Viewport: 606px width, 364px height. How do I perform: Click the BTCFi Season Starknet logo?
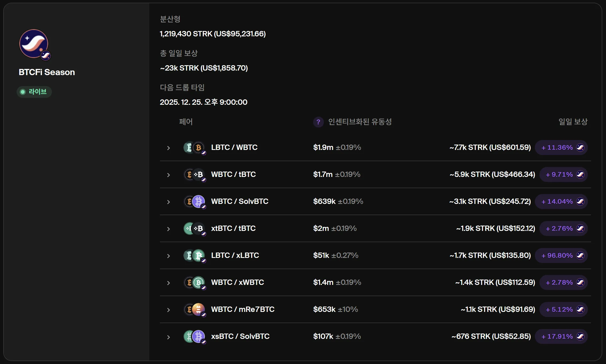(34, 44)
